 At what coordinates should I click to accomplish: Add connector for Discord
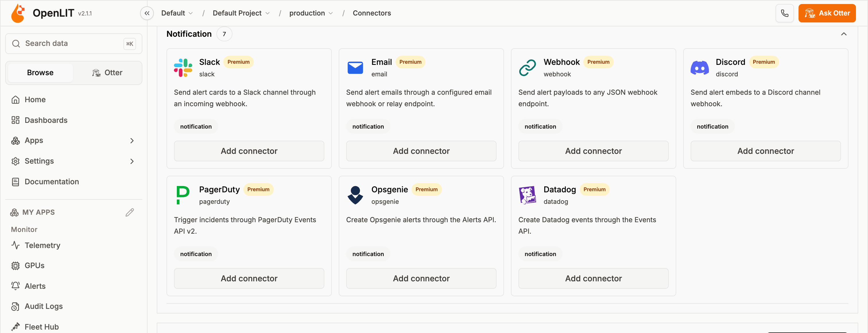766,151
